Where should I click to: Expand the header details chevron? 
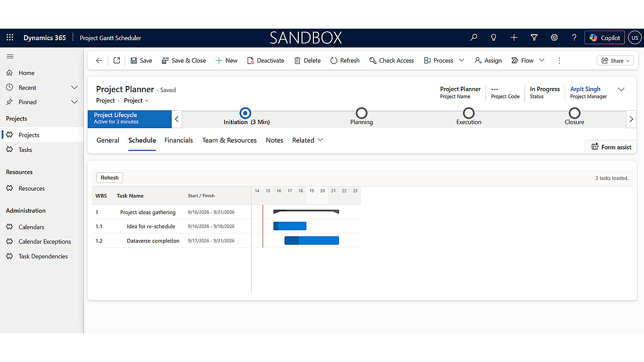tap(621, 89)
